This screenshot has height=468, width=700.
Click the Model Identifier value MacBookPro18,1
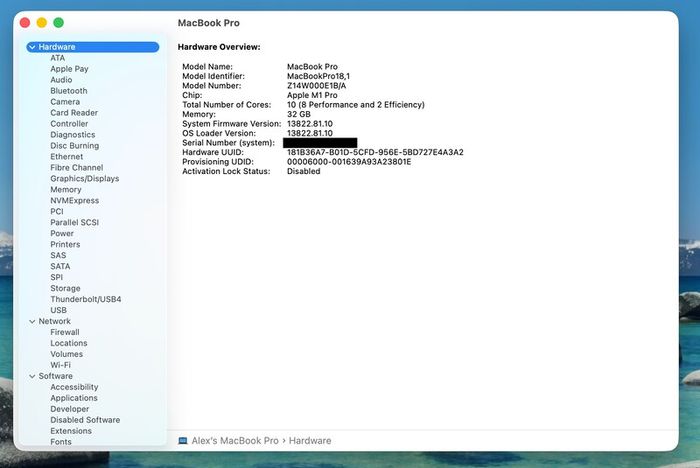(x=318, y=76)
